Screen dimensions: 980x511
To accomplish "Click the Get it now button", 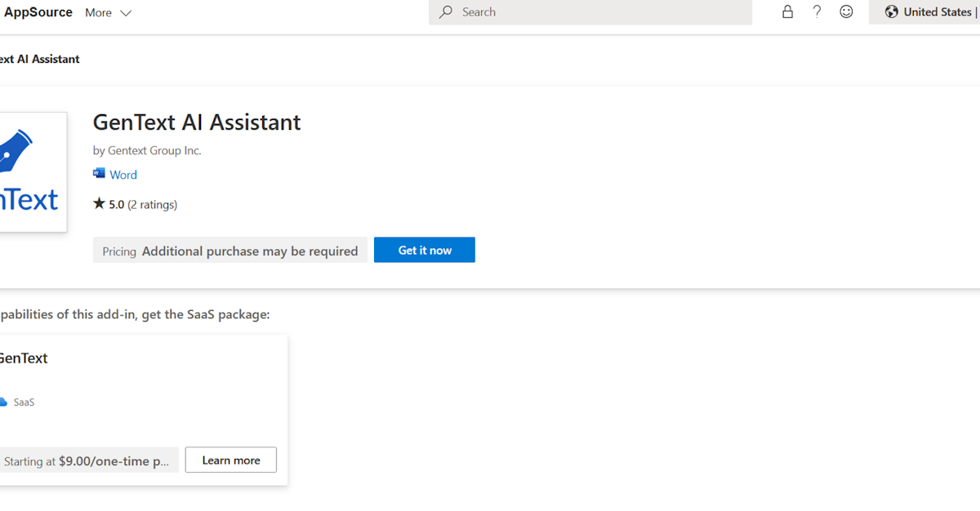I will [425, 250].
